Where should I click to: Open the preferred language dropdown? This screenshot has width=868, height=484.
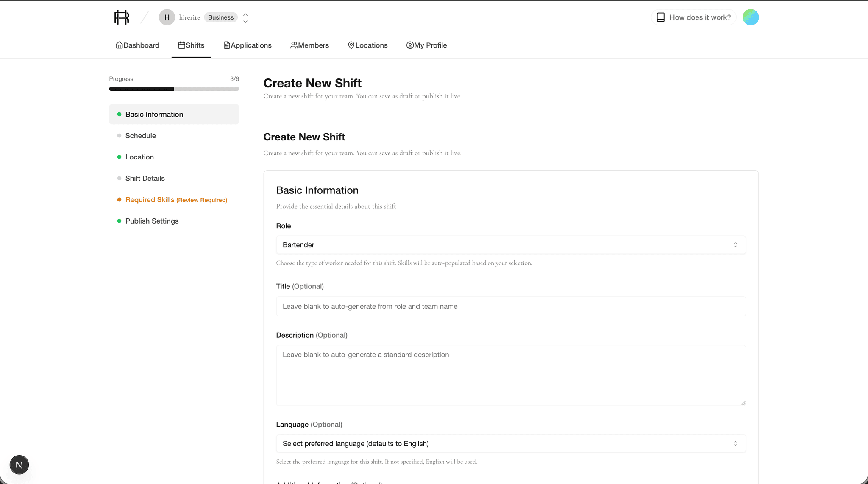click(x=510, y=443)
